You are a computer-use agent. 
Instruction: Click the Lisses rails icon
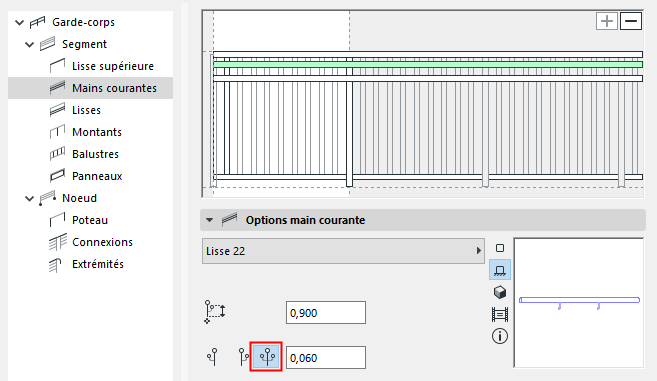pyautogui.click(x=57, y=110)
